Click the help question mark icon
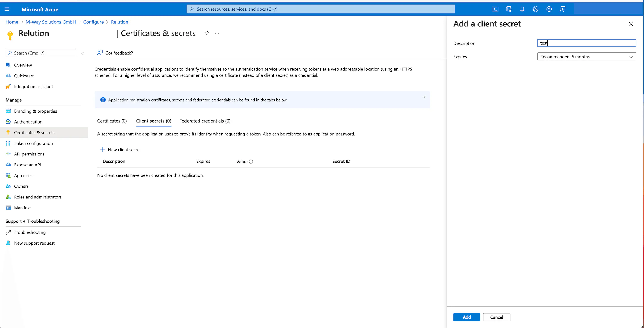This screenshot has height=328, width=644. tap(549, 9)
